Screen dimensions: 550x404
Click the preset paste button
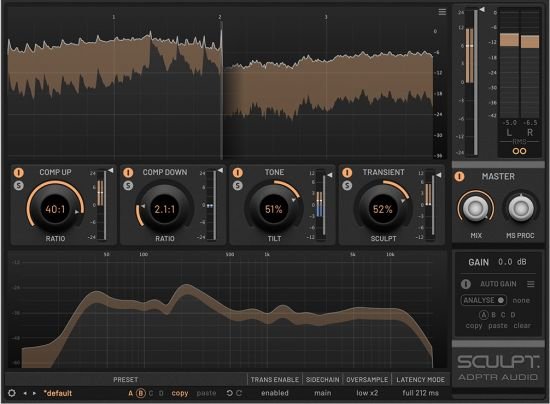click(x=206, y=393)
